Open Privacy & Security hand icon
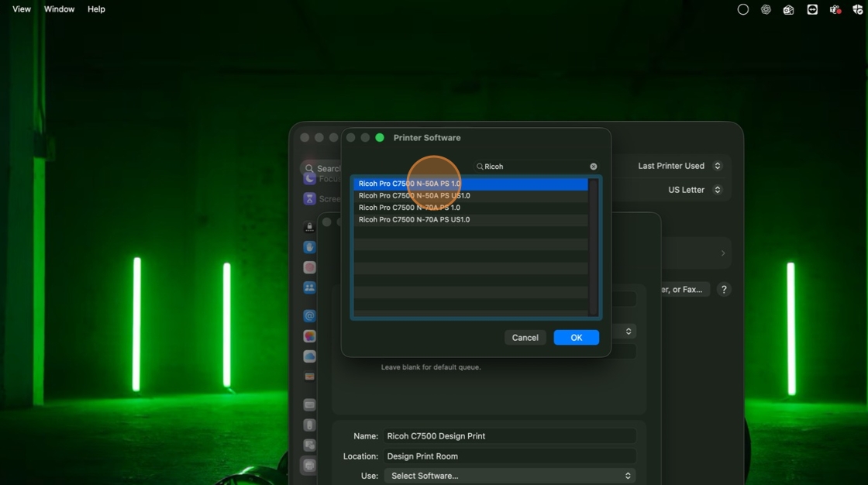Screen dimensions: 868x485 [309, 247]
